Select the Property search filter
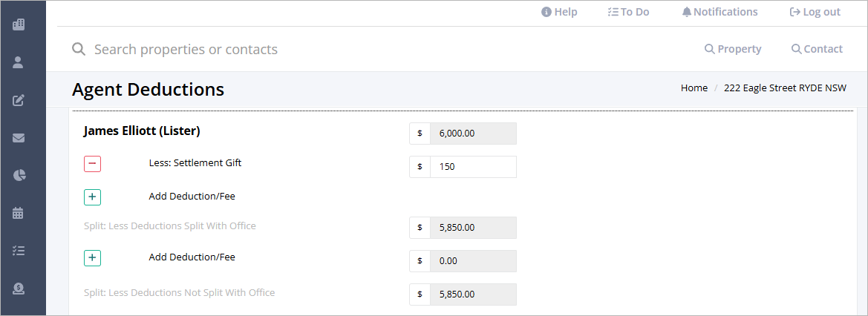Viewport: 868px width, 316px height. 733,49
